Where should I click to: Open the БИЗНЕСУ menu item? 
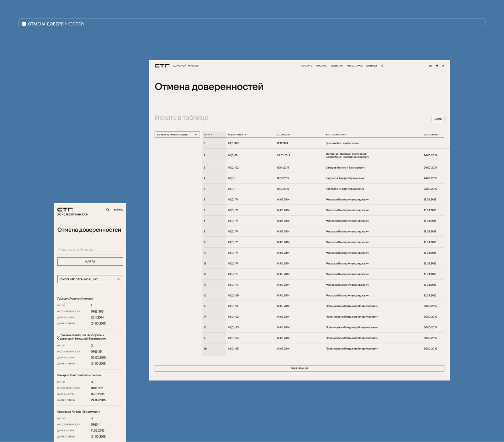point(372,66)
